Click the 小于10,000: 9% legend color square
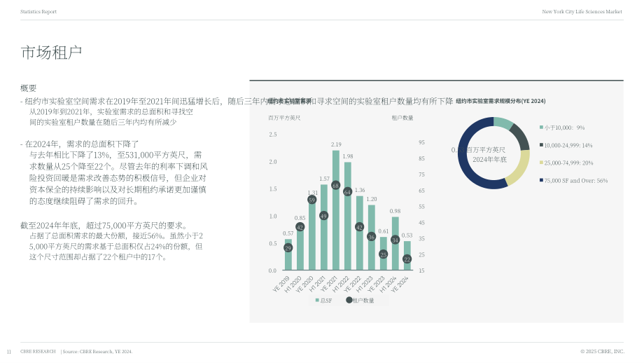Viewport: 644px width, 363px height. (x=541, y=128)
